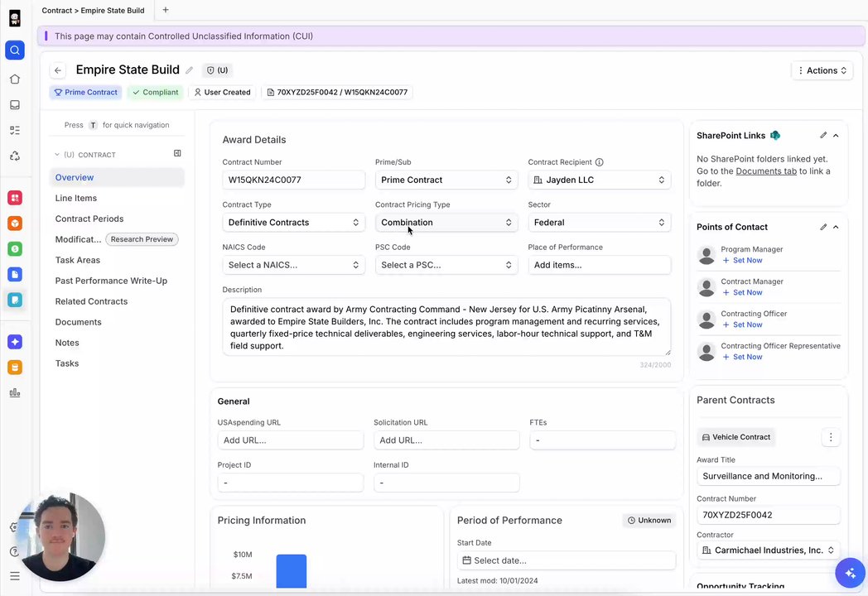Follow the Documents tab link
The height and width of the screenshot is (596, 868).
click(766, 171)
